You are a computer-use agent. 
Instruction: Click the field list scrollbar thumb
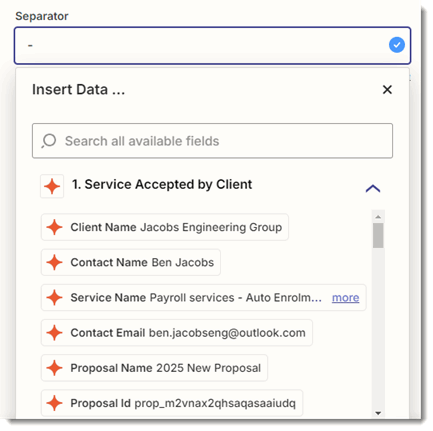[378, 236]
